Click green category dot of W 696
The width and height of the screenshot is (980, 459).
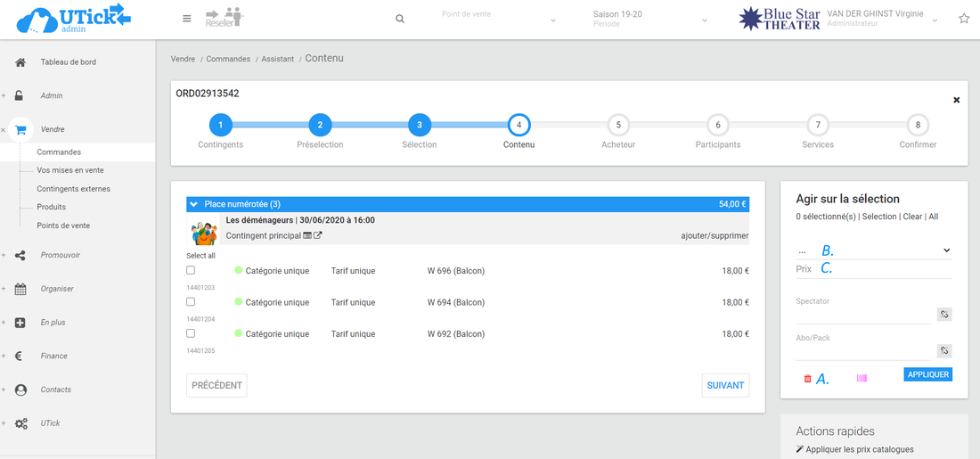239,271
